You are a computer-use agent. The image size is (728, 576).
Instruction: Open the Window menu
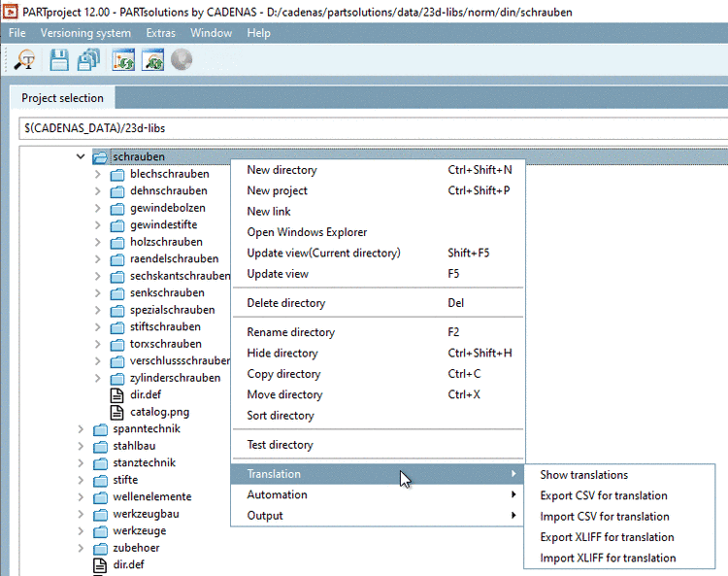pyautogui.click(x=211, y=33)
